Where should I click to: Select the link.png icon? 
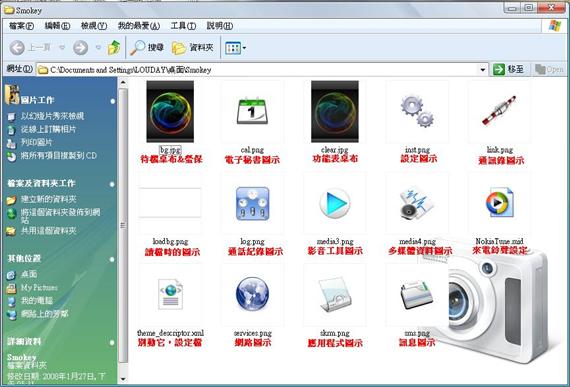pyautogui.click(x=499, y=110)
